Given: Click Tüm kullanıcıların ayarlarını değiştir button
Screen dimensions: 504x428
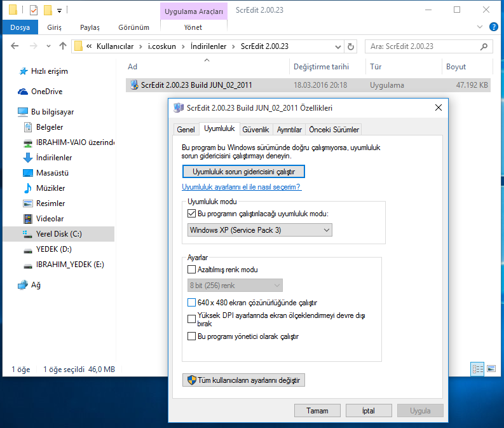Looking at the screenshot, I should [x=243, y=380].
